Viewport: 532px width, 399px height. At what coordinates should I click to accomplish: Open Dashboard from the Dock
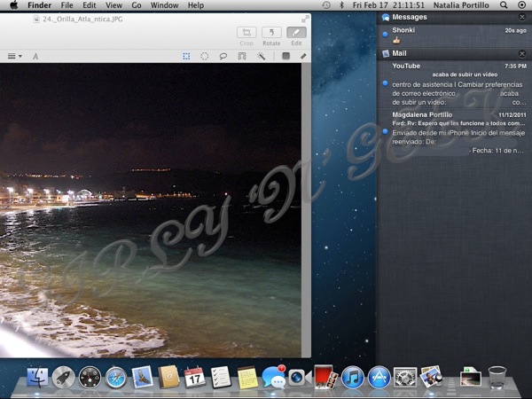(x=90, y=378)
